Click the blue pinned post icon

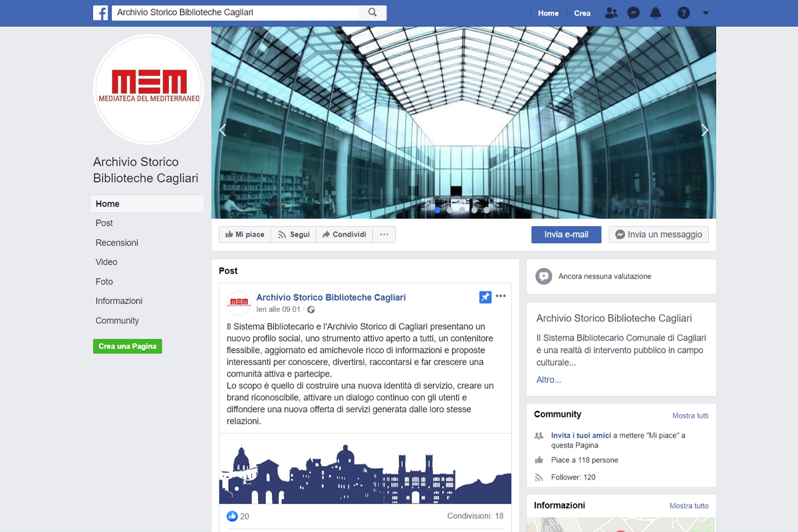coord(485,297)
